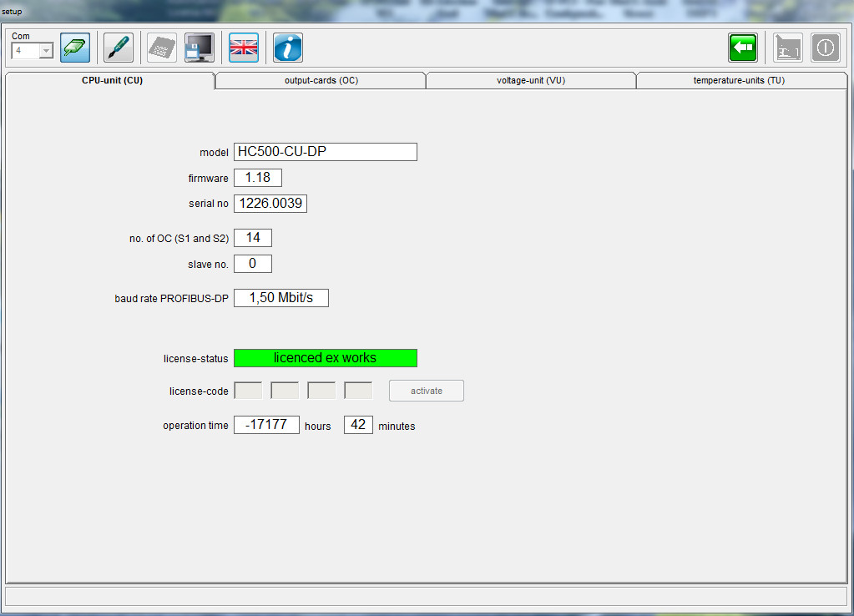Image resolution: width=854 pixels, height=616 pixels.
Task: Click the second license-code box
Action: pyautogui.click(x=285, y=391)
